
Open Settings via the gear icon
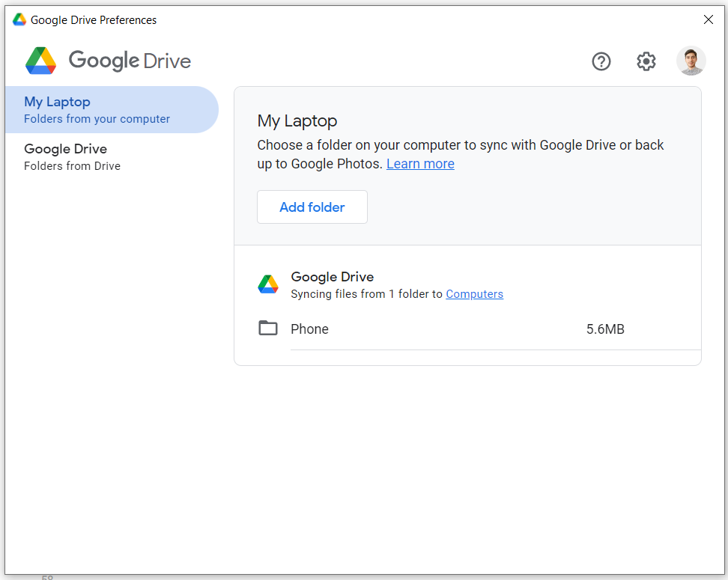click(646, 61)
